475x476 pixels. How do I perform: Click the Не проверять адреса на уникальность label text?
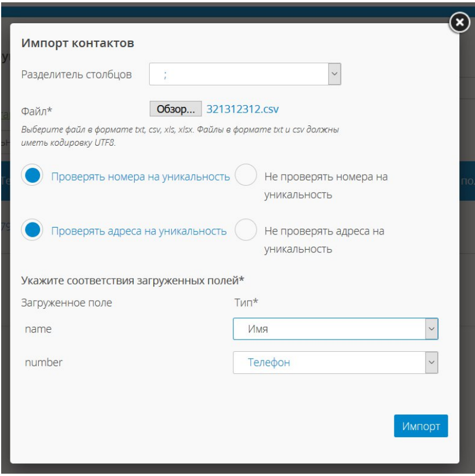tap(324, 240)
